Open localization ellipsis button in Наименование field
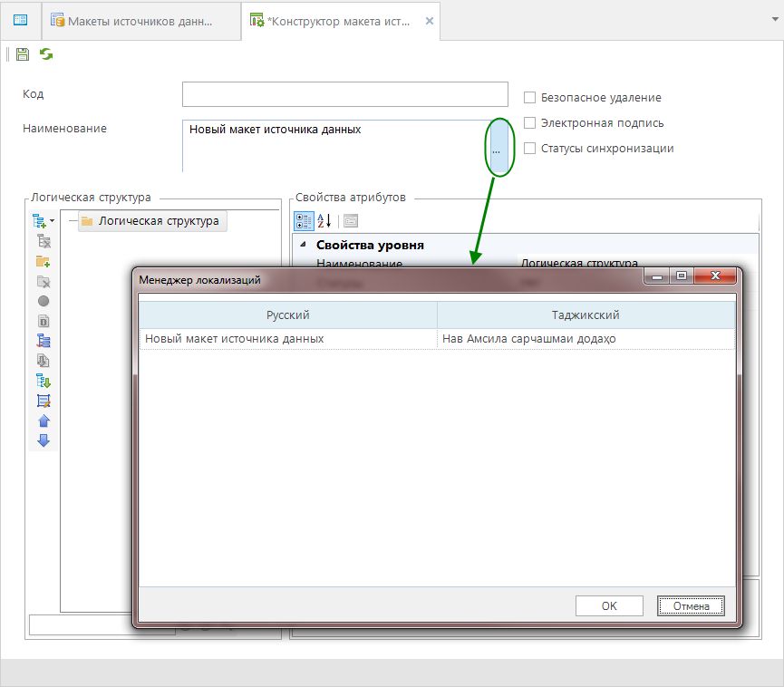 click(496, 150)
